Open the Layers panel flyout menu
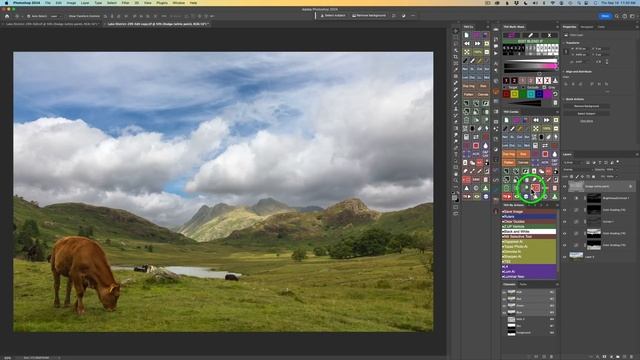This screenshot has width=640, height=360. point(637,154)
